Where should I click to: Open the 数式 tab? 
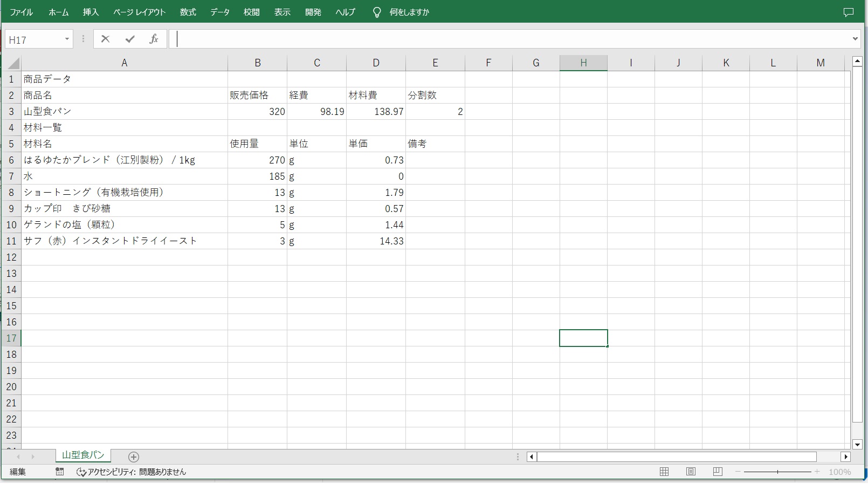[188, 12]
